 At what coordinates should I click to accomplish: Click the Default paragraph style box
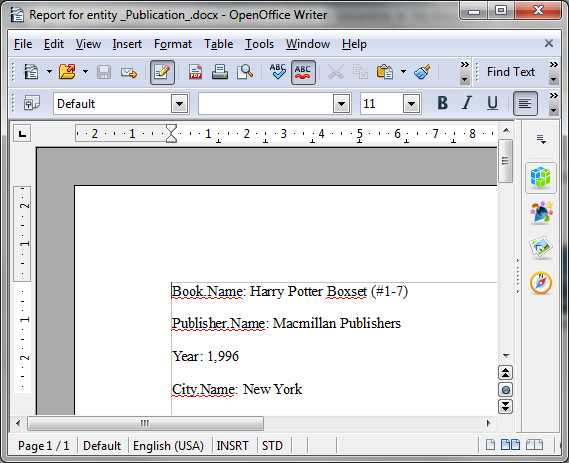[112, 104]
